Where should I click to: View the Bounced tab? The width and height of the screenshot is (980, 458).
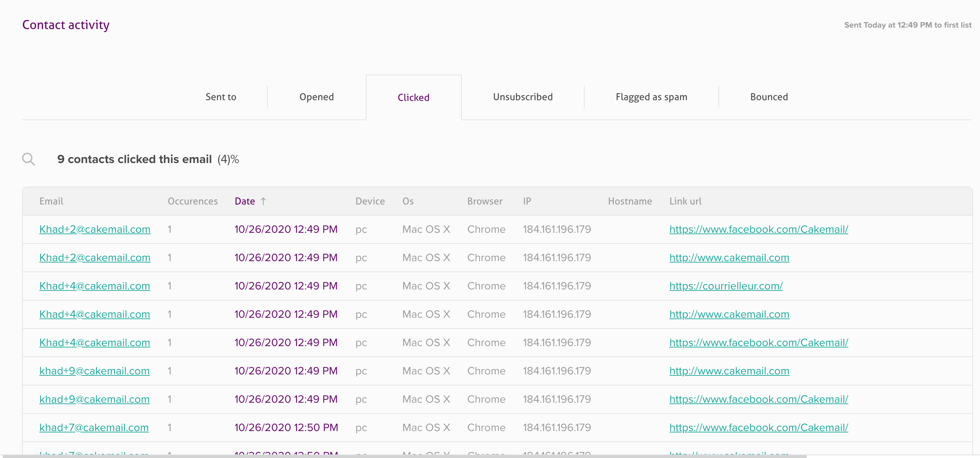(x=768, y=97)
